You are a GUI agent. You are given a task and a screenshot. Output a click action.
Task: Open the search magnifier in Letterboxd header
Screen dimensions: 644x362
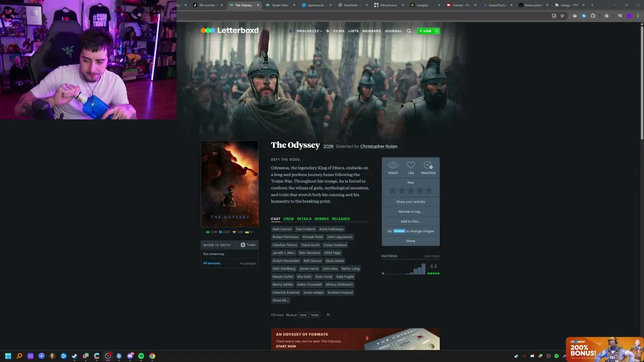click(409, 31)
